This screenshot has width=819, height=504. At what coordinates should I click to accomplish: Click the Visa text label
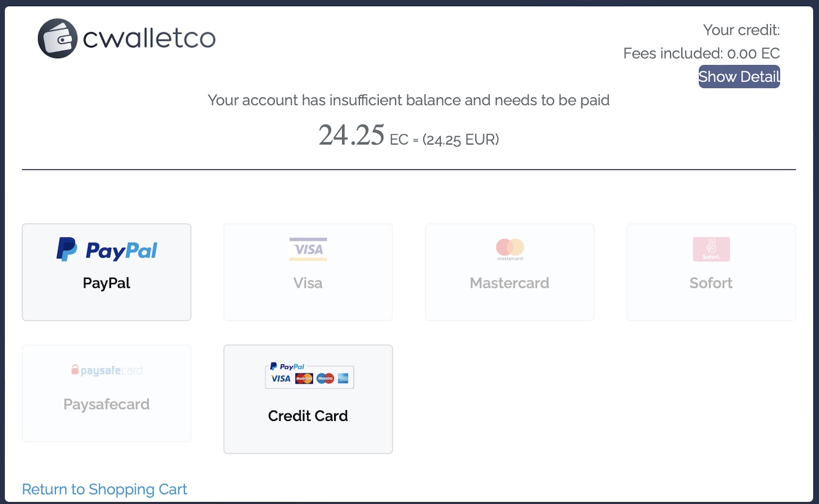pyautogui.click(x=308, y=284)
